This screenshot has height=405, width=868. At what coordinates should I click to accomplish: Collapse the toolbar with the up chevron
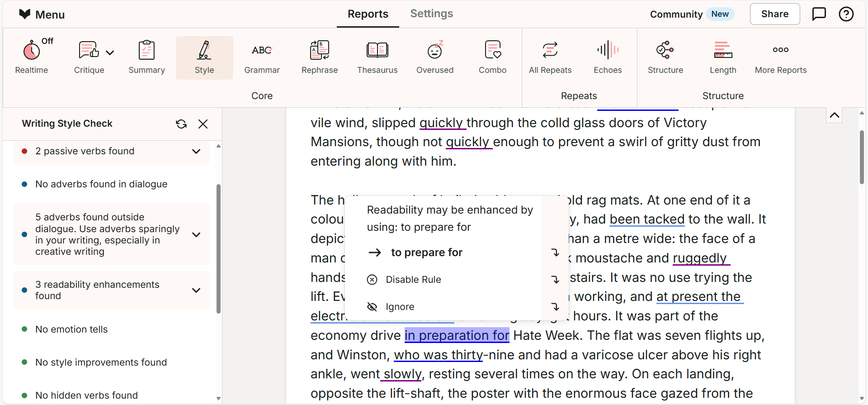[x=835, y=115]
